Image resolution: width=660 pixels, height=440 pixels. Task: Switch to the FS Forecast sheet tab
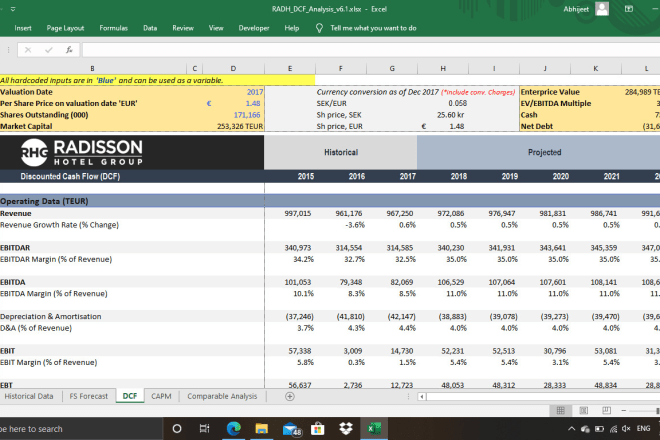point(88,396)
